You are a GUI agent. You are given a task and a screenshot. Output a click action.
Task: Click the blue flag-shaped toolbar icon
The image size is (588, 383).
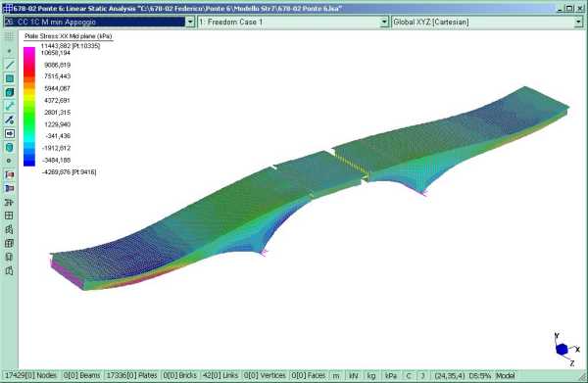10,188
